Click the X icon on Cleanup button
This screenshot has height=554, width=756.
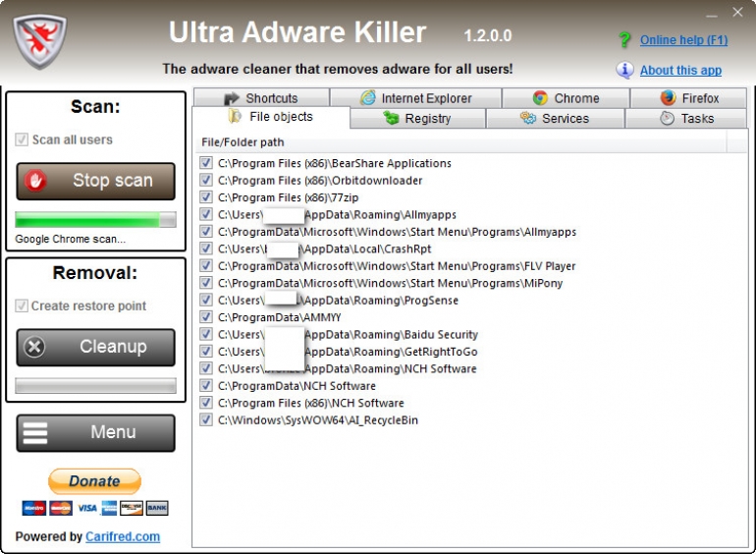coord(34,347)
